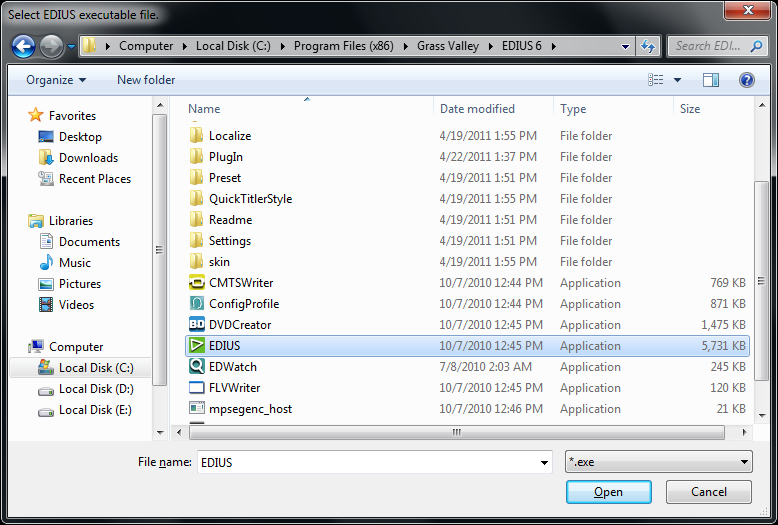
Task: Open the Pictures library
Action: (80, 284)
